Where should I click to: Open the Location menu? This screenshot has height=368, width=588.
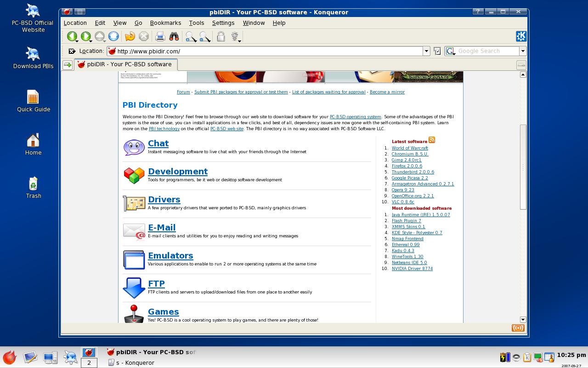[x=75, y=23]
